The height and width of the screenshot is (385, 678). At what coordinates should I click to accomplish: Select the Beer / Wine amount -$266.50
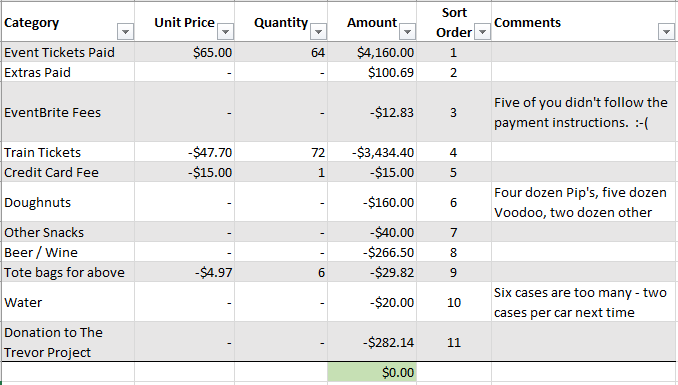click(x=372, y=252)
